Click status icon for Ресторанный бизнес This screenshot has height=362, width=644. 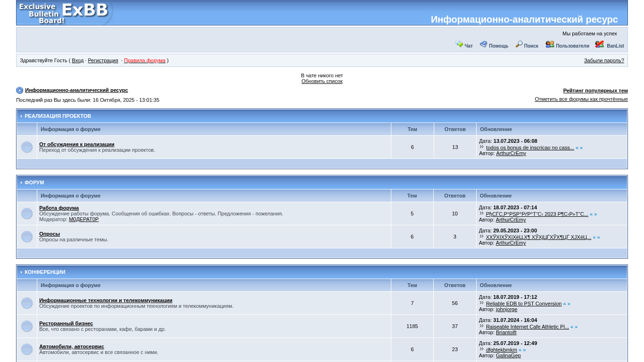[27, 326]
